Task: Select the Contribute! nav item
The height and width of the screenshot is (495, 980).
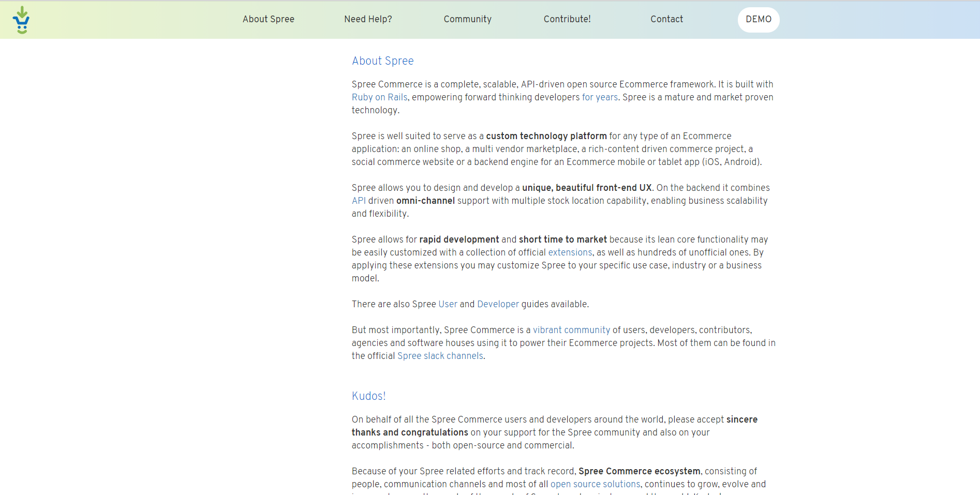Action: click(567, 19)
